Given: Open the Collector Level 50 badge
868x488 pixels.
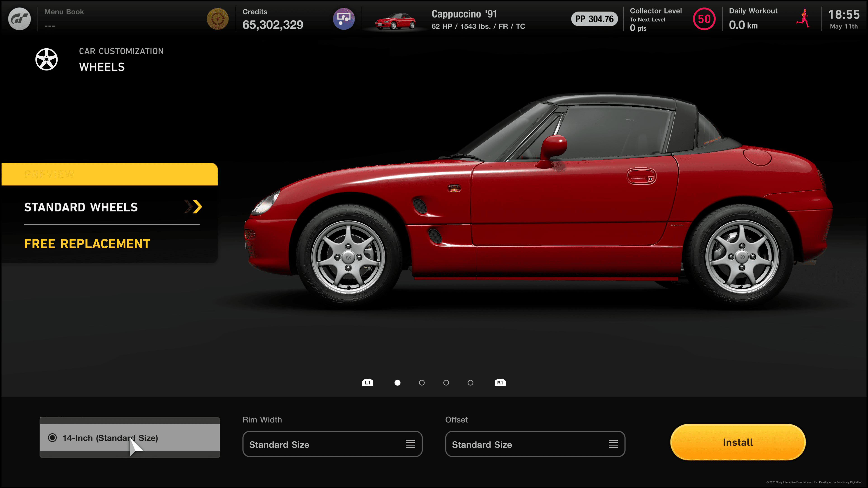Looking at the screenshot, I should point(704,19).
